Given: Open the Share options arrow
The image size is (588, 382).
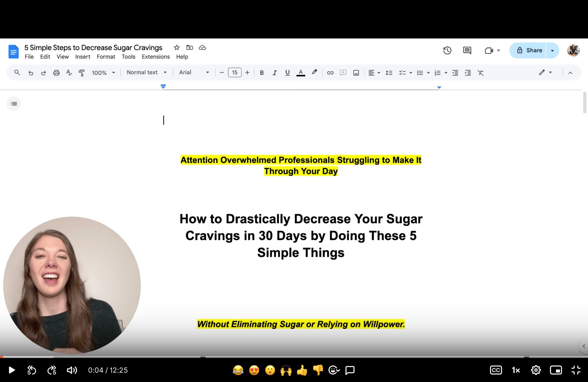Looking at the screenshot, I should (552, 50).
